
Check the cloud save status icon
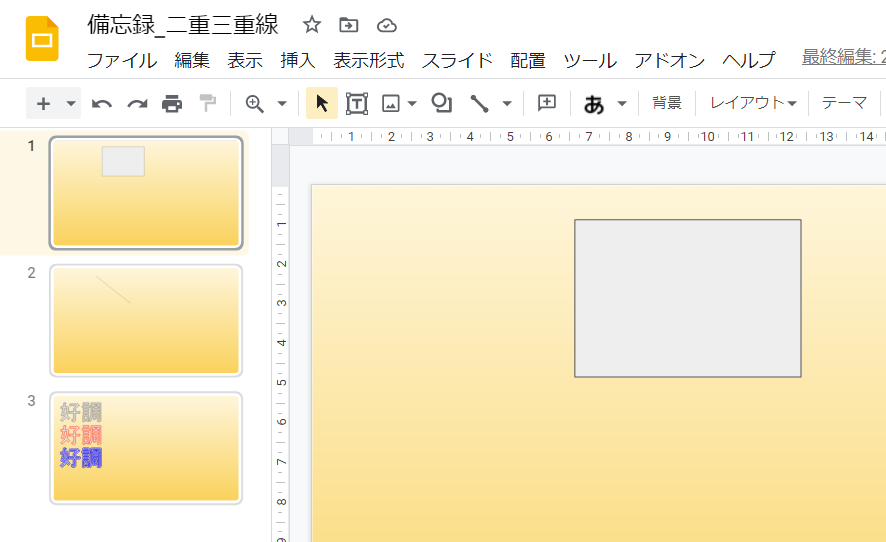point(386,25)
